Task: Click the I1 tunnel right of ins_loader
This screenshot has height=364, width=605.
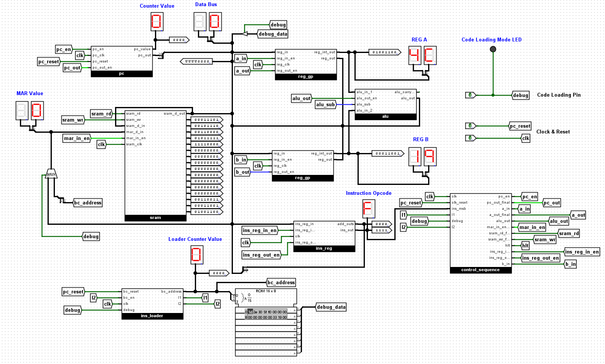Action: click(x=205, y=298)
